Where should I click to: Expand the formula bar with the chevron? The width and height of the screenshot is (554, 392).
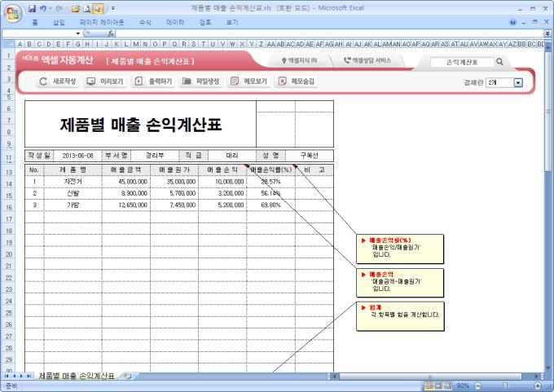coord(547,33)
